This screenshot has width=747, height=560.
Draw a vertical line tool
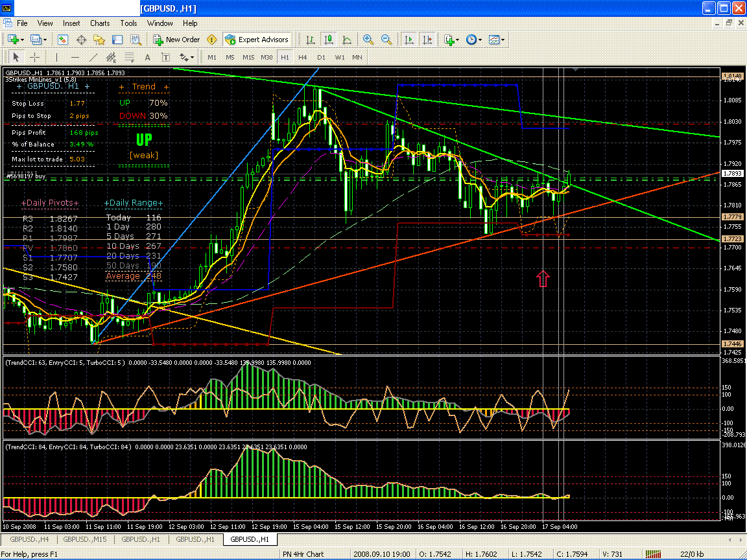pos(56,58)
